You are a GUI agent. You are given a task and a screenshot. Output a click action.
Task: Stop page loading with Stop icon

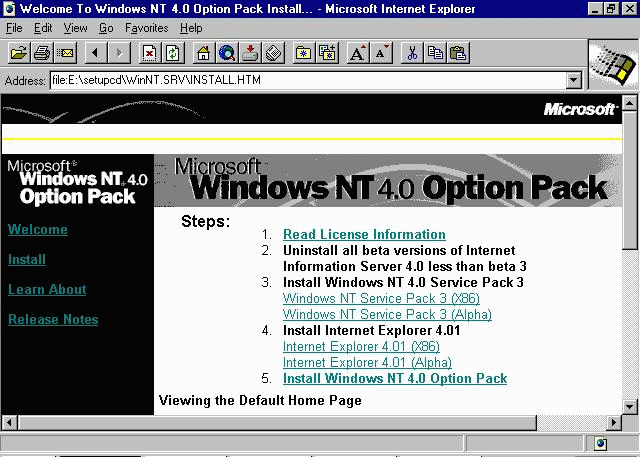149,53
